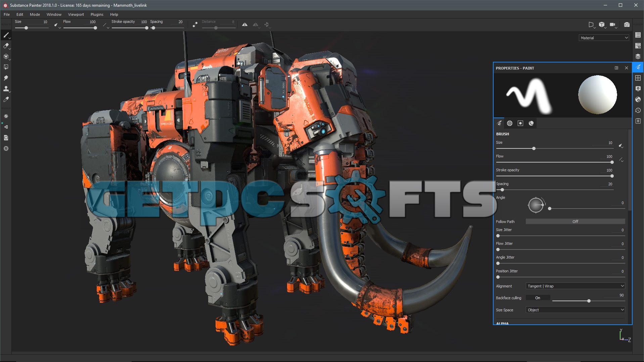Click the resource updater document icon
The image size is (644, 362).
[6, 138]
